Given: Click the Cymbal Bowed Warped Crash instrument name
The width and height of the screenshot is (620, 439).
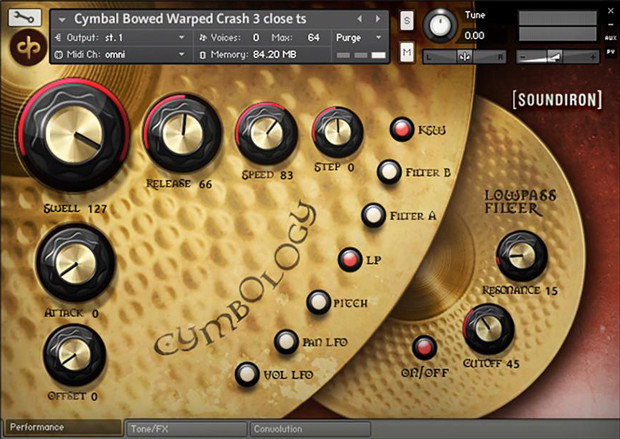Looking at the screenshot, I should point(190,19).
